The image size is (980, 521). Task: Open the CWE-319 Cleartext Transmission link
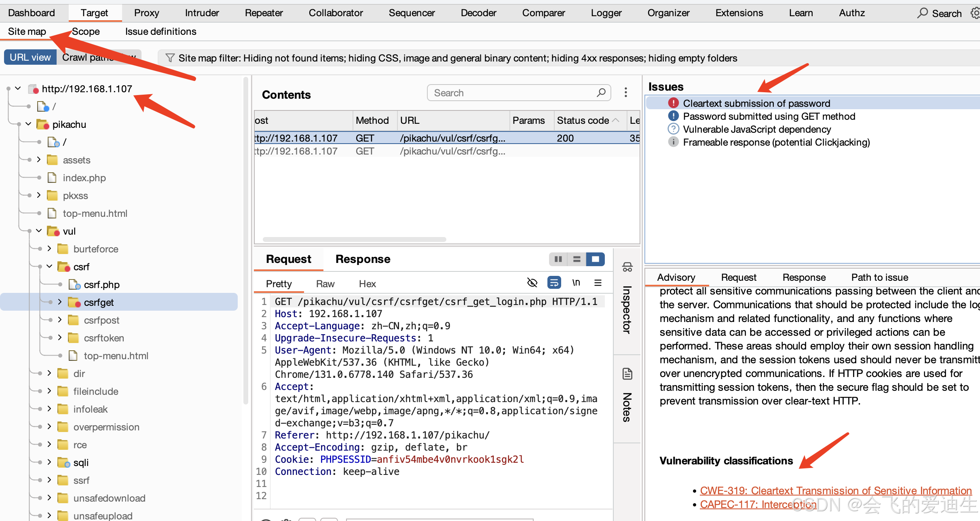tap(835, 491)
